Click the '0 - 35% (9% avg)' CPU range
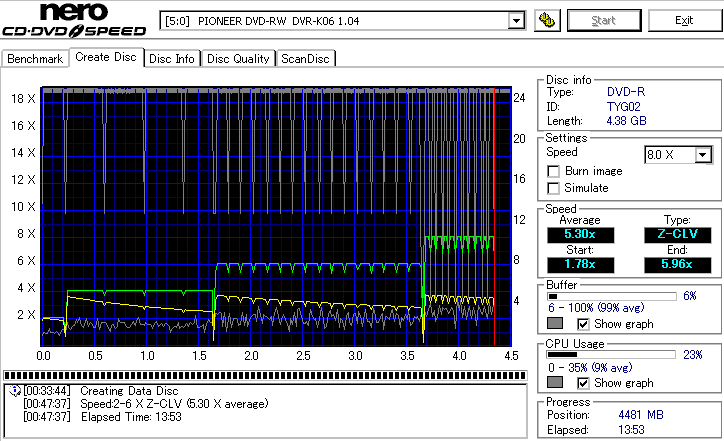Image resolution: width=724 pixels, height=441 pixels. point(590,368)
